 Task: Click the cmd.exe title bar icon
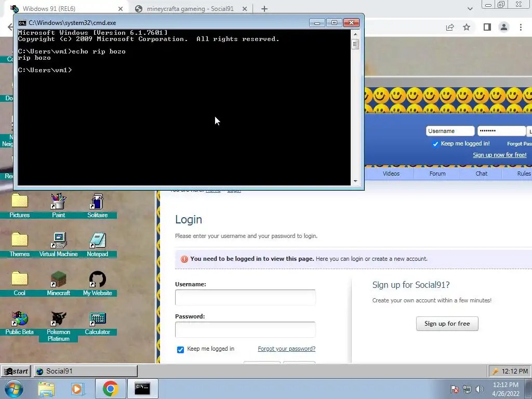click(22, 23)
